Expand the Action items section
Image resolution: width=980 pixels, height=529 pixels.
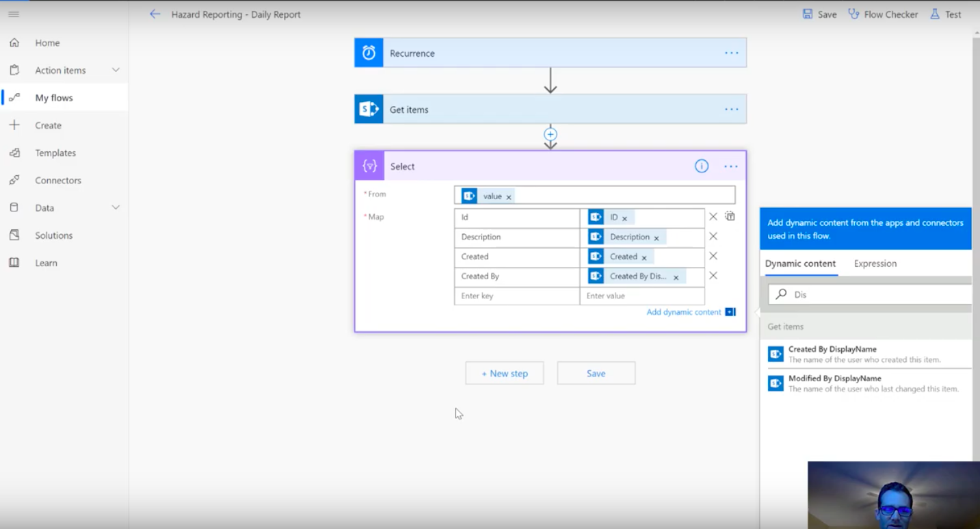point(116,70)
